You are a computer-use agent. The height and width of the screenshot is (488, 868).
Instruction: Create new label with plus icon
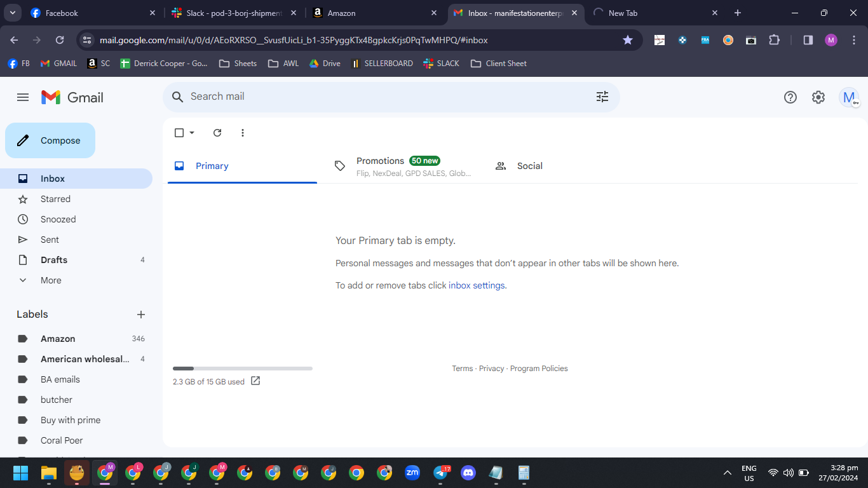(141, 315)
